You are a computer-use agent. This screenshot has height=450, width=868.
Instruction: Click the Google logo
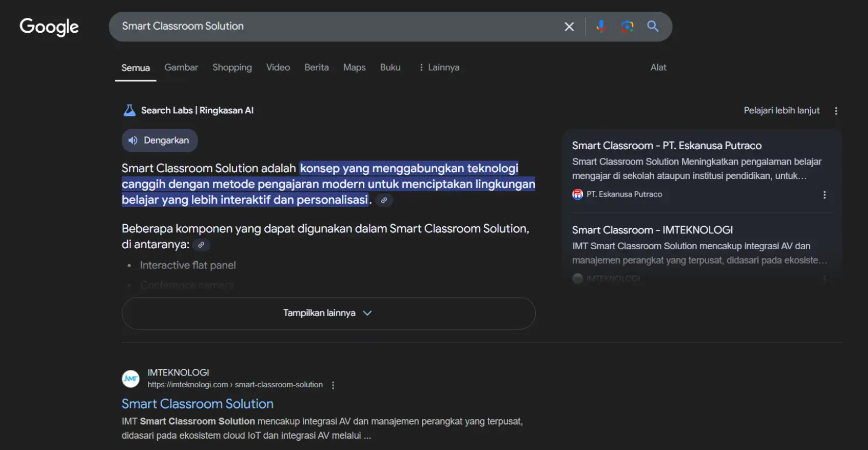coord(49,27)
